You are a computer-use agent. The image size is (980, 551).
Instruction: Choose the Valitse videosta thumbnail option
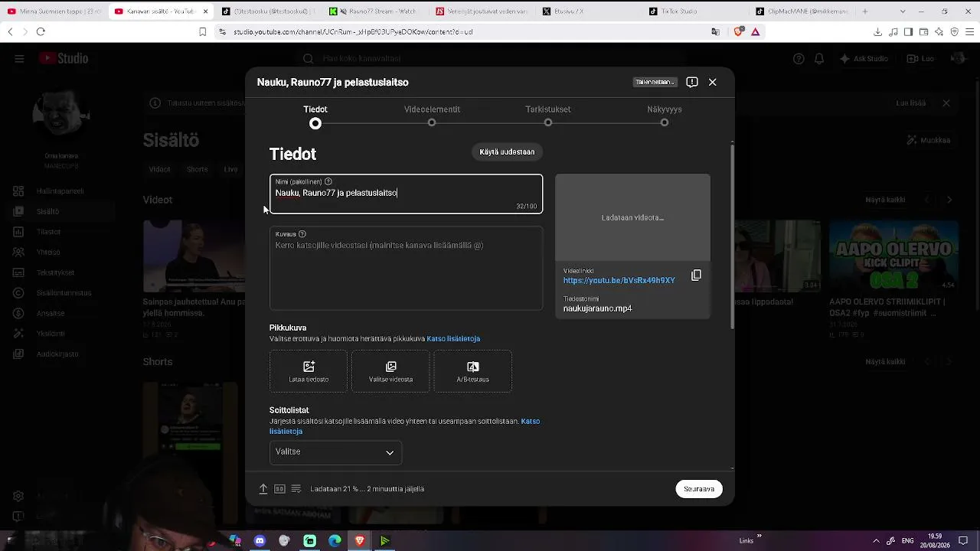(x=390, y=371)
